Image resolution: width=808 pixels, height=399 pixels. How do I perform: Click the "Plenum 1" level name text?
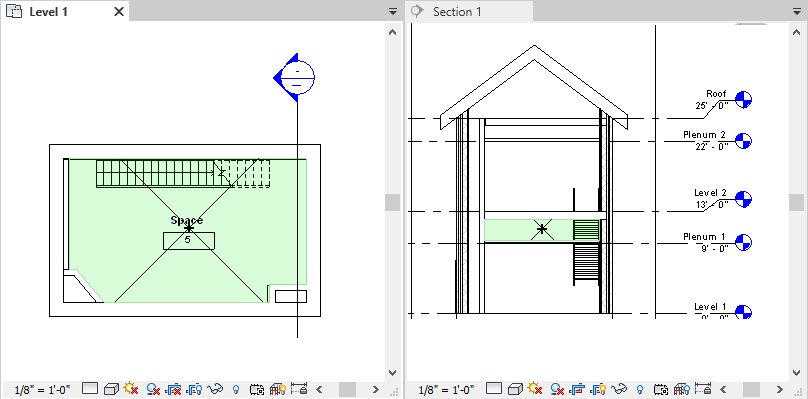coord(704,237)
